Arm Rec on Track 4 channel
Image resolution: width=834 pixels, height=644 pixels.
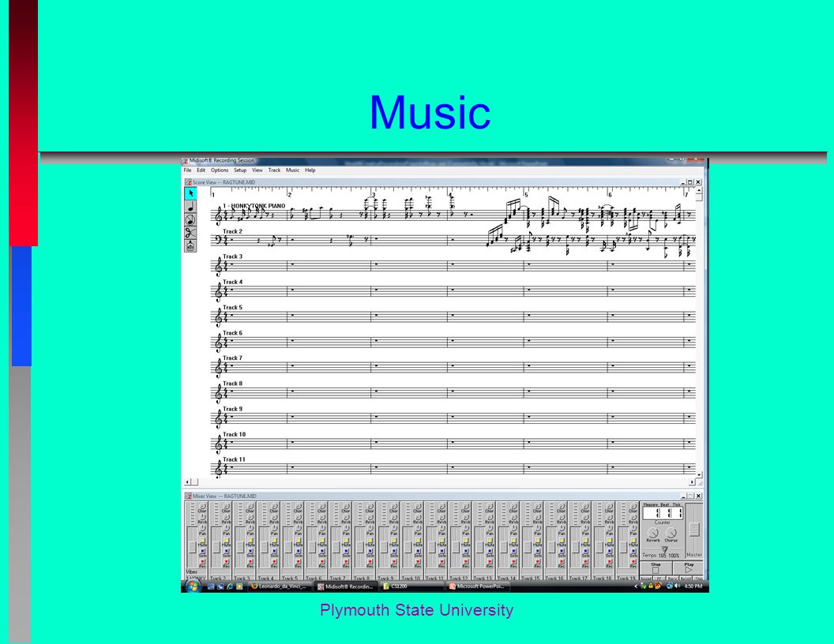(x=275, y=562)
